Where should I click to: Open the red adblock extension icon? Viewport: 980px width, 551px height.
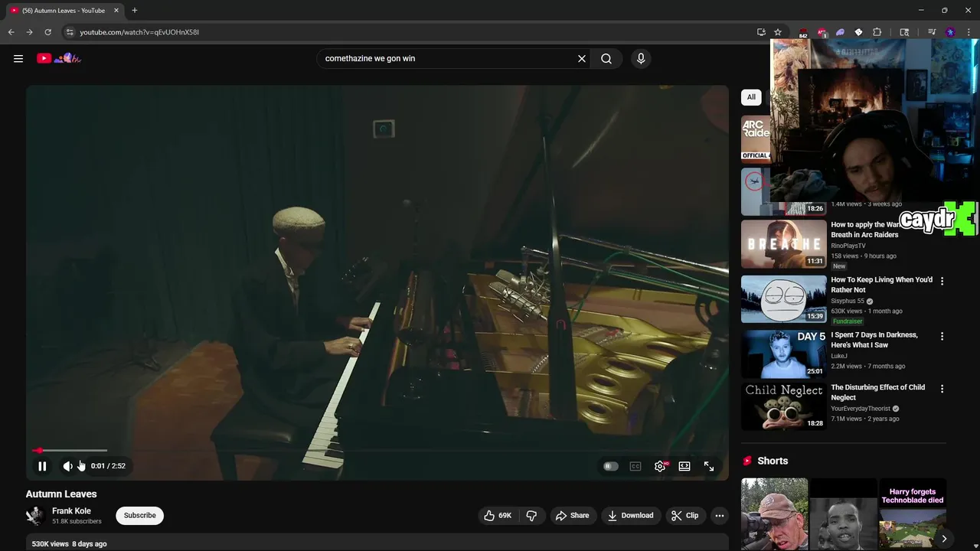point(822,32)
